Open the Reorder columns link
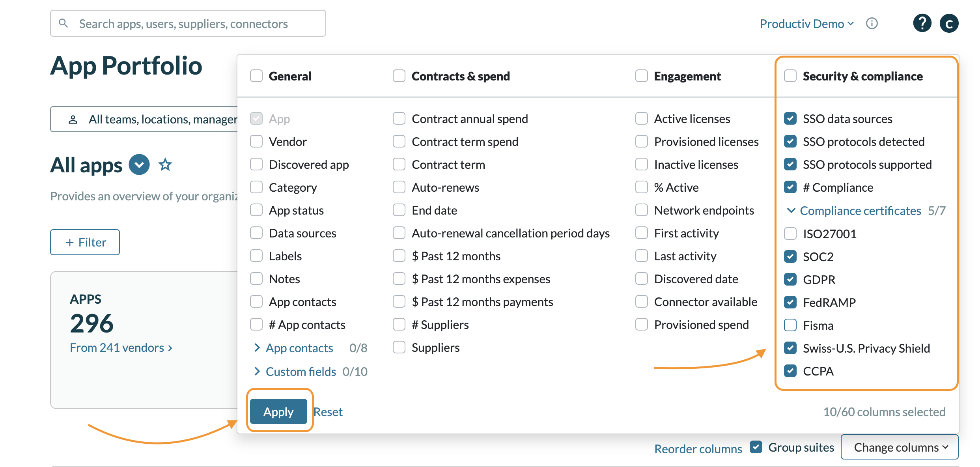Viewport: 980px width, 467px height. click(x=698, y=448)
